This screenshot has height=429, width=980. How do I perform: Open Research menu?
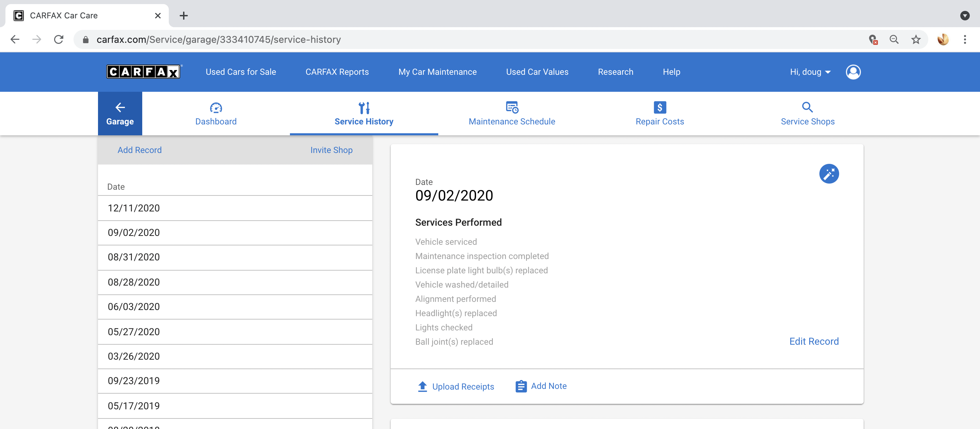pos(615,72)
